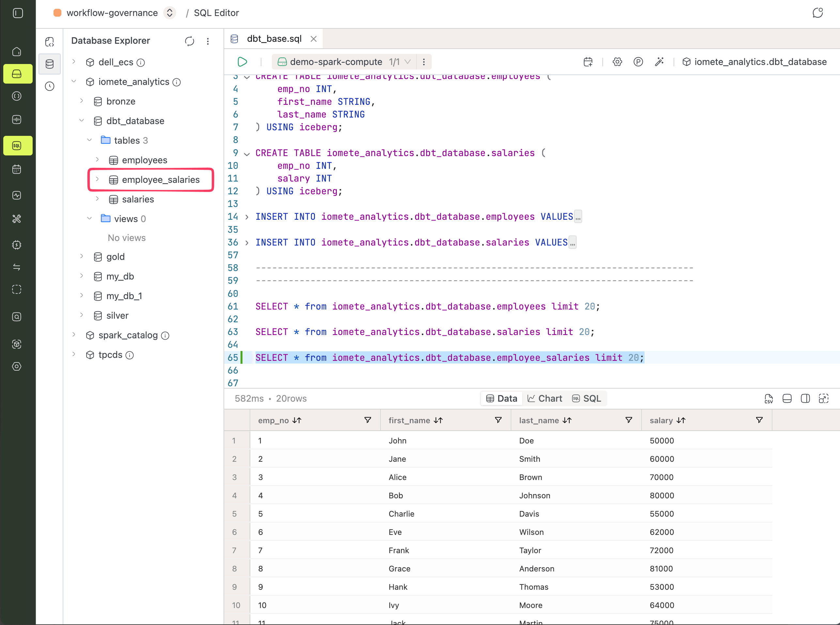This screenshot has width=840, height=625.
Task: Click the magic wand format icon
Action: [659, 62]
